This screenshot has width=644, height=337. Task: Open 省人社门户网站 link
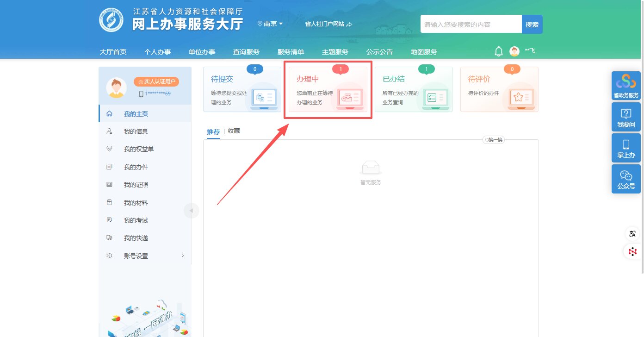point(328,24)
